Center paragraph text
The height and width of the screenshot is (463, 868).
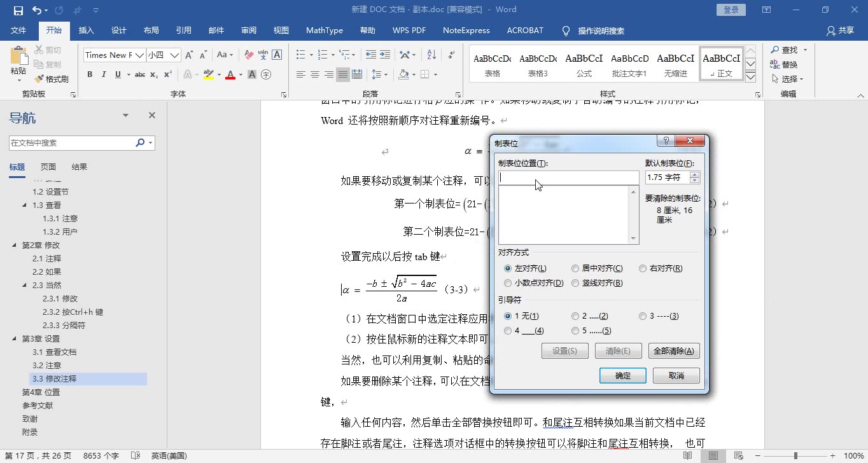tap(315, 74)
